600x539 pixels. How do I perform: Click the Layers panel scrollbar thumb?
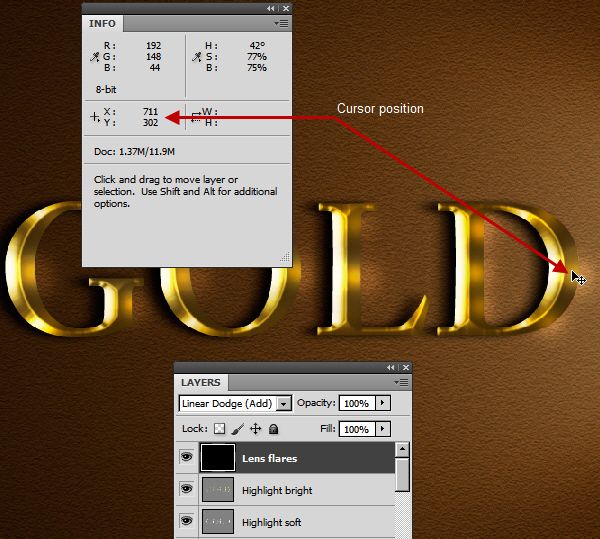click(x=402, y=475)
